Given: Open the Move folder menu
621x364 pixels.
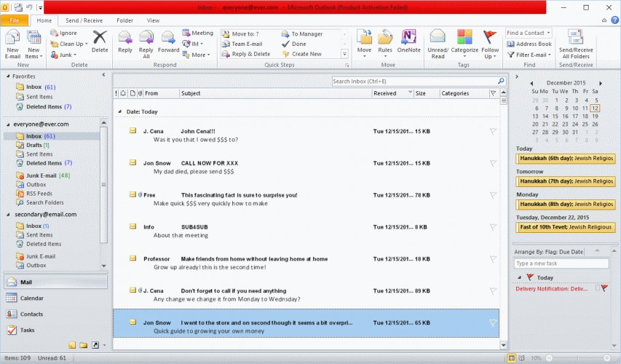Looking at the screenshot, I should click(x=364, y=44).
